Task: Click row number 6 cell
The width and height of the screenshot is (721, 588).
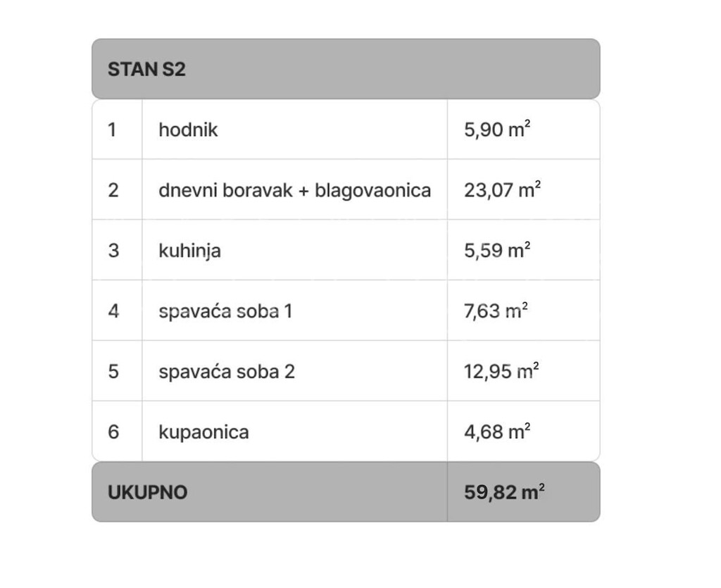Action: point(118,432)
